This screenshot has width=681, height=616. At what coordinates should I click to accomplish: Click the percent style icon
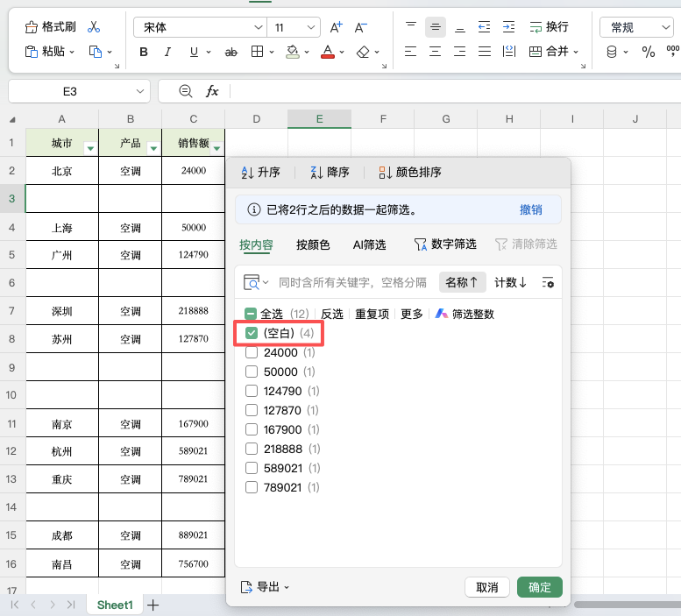pos(649,52)
